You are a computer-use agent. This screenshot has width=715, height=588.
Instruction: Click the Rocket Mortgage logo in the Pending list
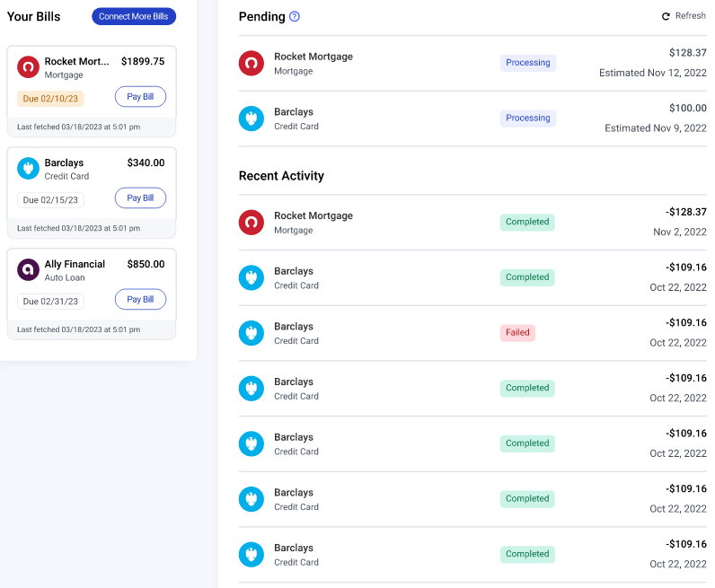(252, 63)
